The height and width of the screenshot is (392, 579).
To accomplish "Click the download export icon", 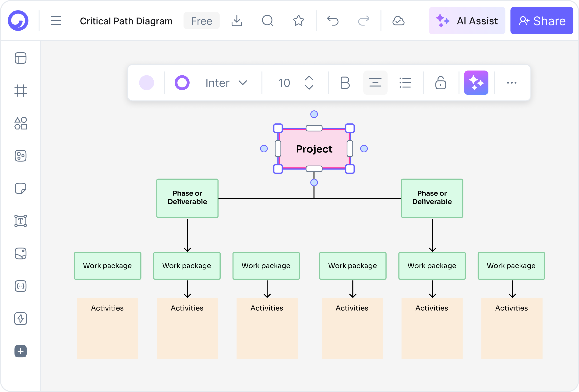I will 237,21.
